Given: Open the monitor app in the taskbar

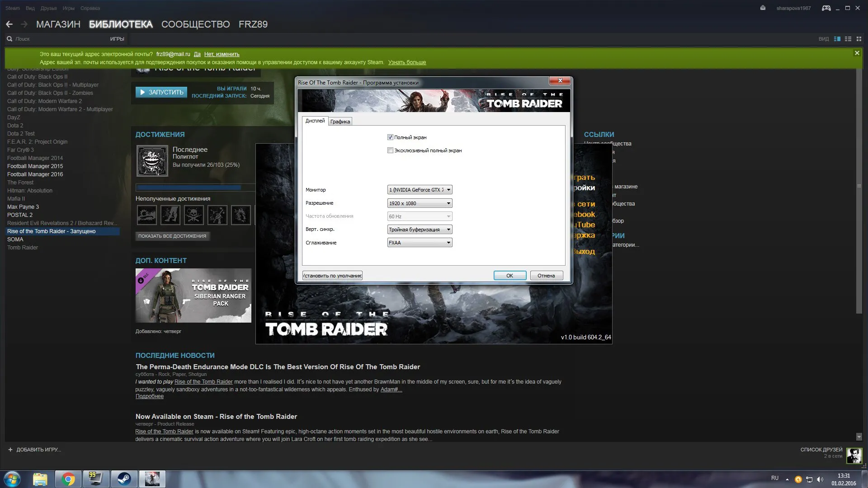Looking at the screenshot, I should tap(95, 479).
